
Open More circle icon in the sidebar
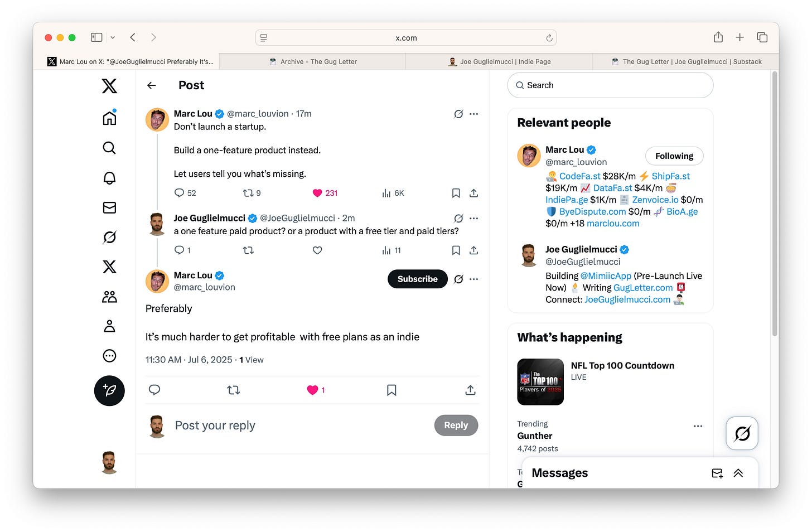click(x=109, y=356)
